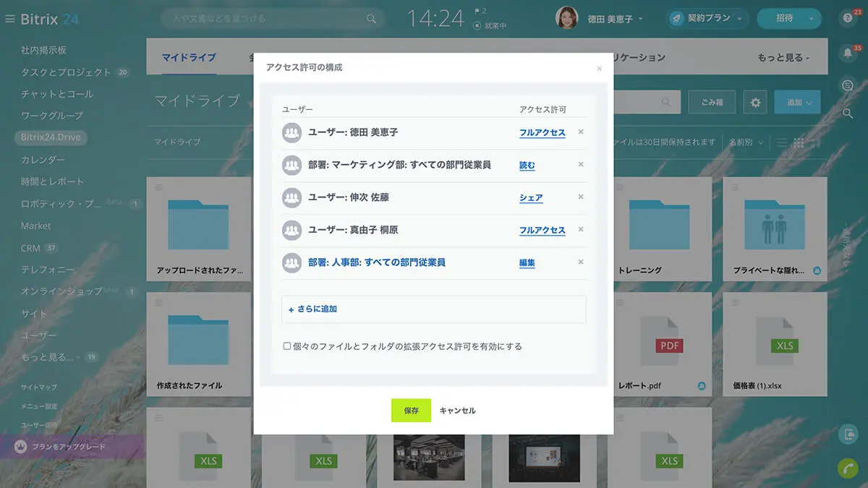Screen dimensions: 868x488
Task: Open タスクとプロジェクト in sidebar
Action: [x=66, y=72]
